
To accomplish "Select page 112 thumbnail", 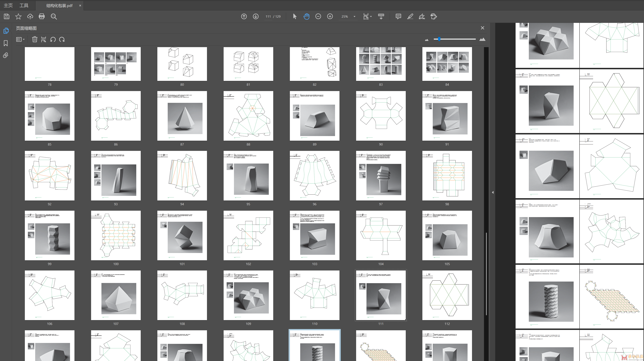I will click(447, 295).
